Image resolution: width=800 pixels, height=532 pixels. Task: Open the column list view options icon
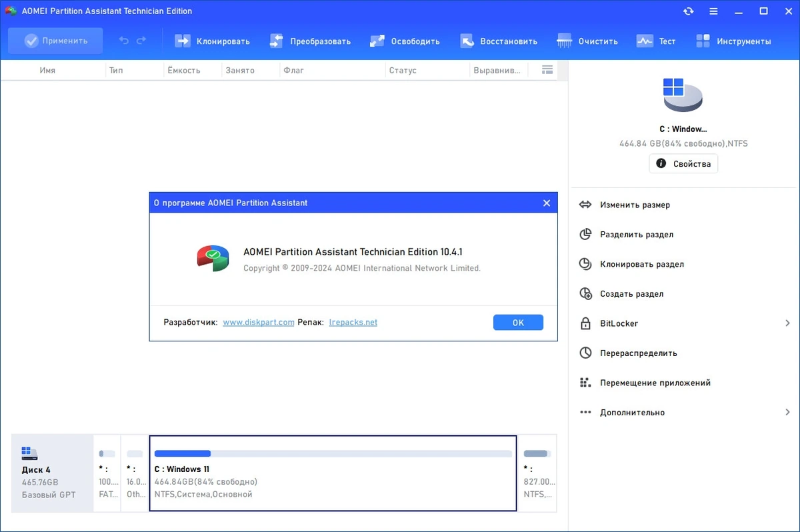pyautogui.click(x=547, y=70)
